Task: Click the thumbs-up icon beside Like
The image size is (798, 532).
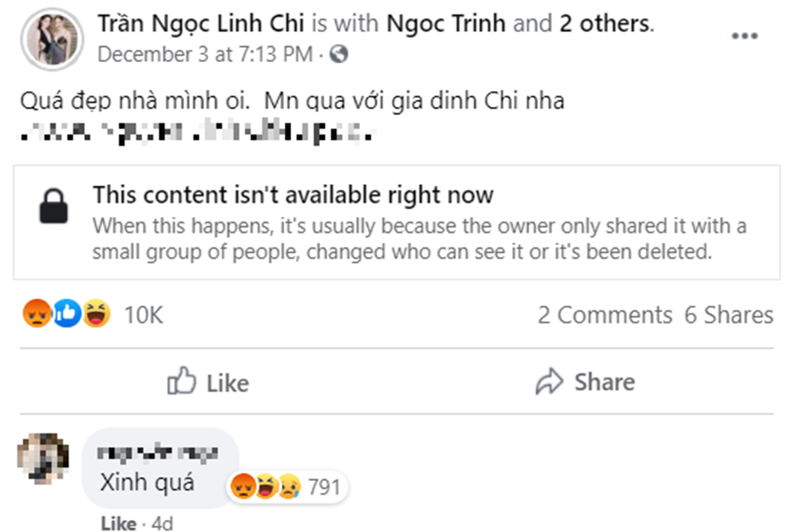Action: [181, 382]
